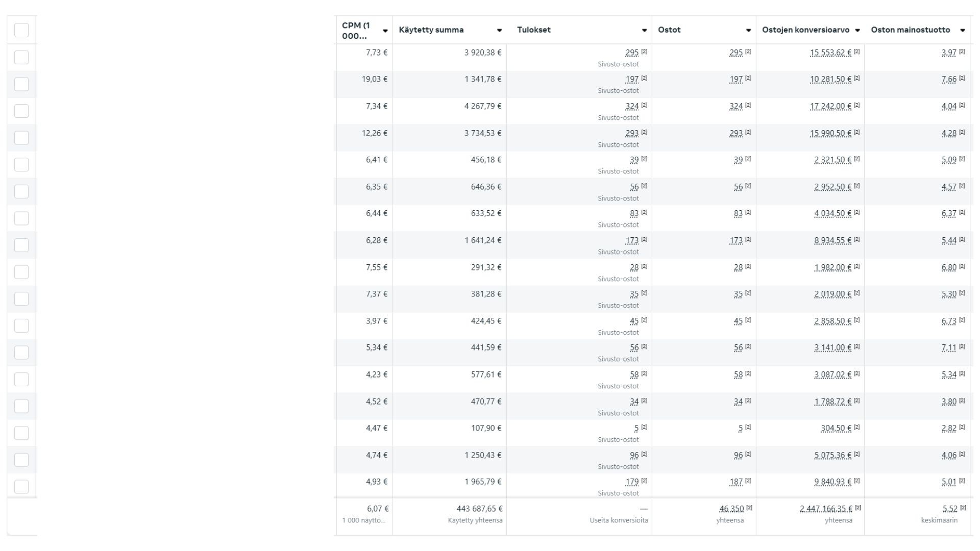Image resolution: width=980 pixels, height=551 pixels.
Task: Click the footnote marker next to 324 in Ostot
Action: (x=748, y=105)
